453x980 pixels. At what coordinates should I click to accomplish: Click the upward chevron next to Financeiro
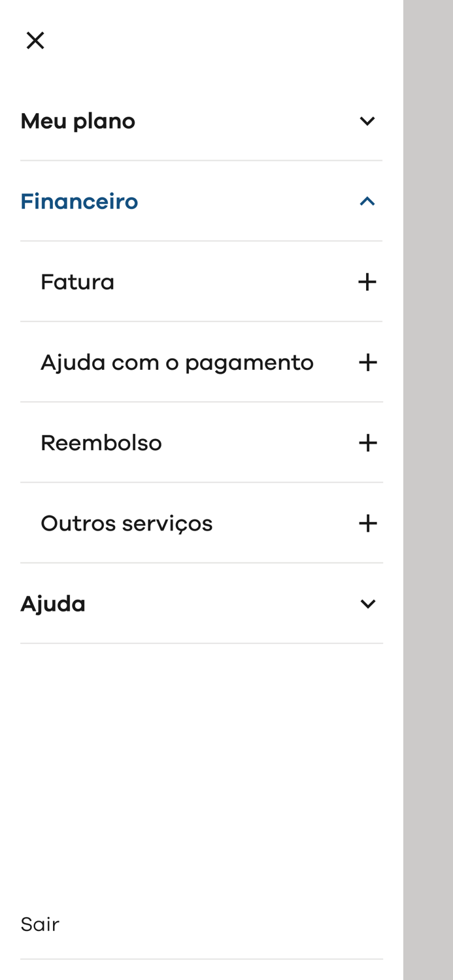[x=368, y=201]
